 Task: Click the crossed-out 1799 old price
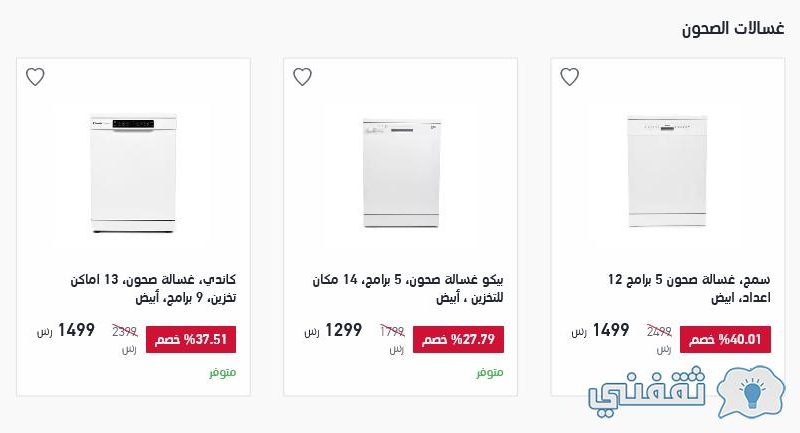392,332
